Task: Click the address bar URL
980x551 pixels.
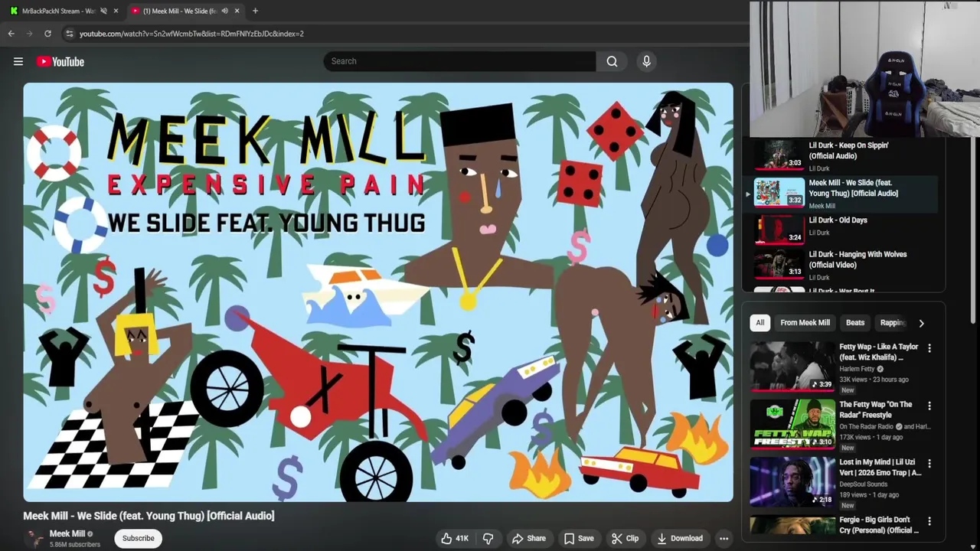Action: tap(191, 34)
